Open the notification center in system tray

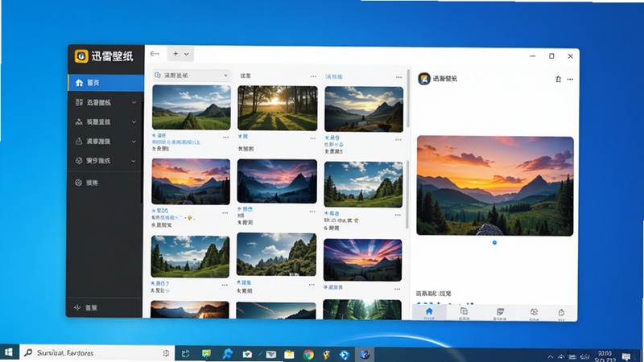point(626,356)
